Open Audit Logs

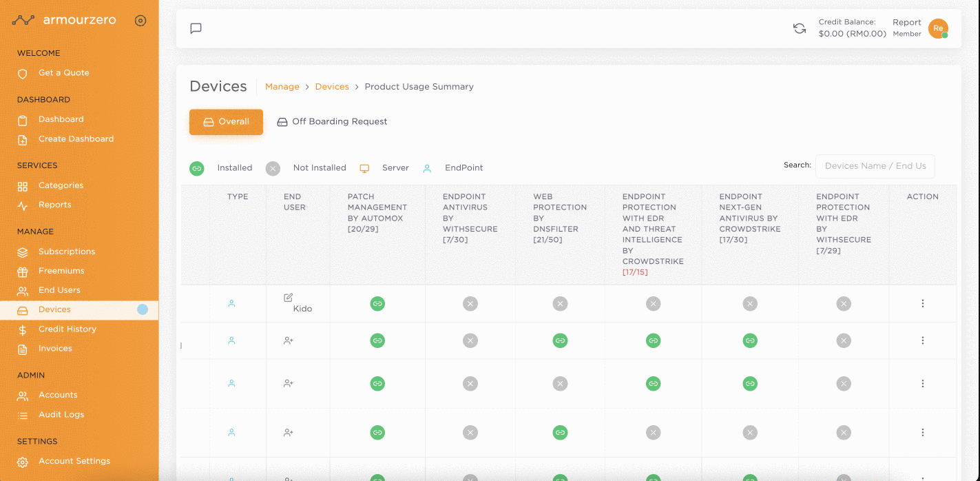(x=61, y=414)
